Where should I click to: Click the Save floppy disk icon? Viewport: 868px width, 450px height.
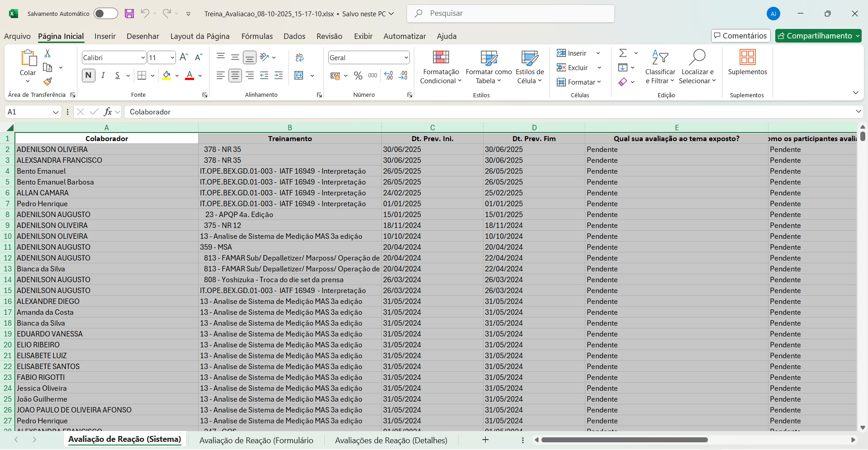(129, 14)
